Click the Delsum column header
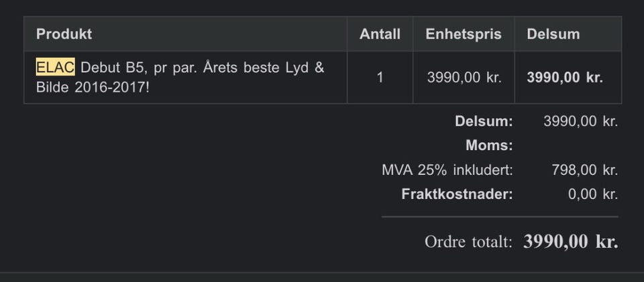 point(553,34)
